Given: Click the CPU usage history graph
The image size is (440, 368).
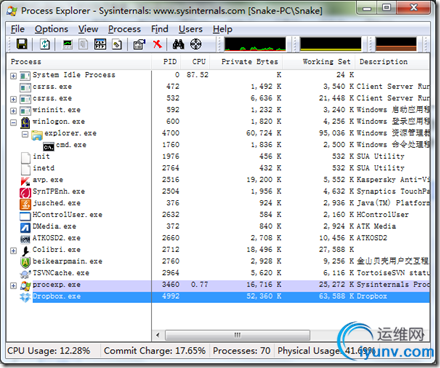Looking at the screenshot, I should (x=255, y=44).
